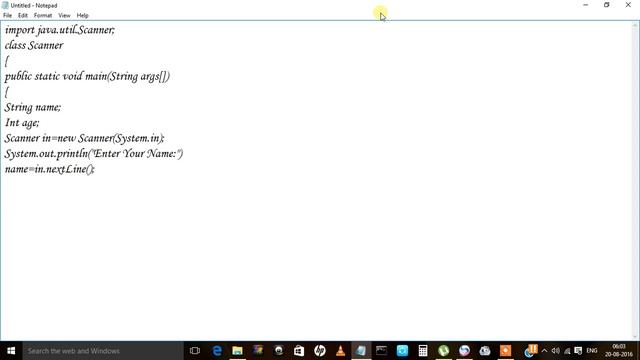The width and height of the screenshot is (640, 360).
Task: Open the Command Prompt taskbar icon
Action: click(382, 351)
